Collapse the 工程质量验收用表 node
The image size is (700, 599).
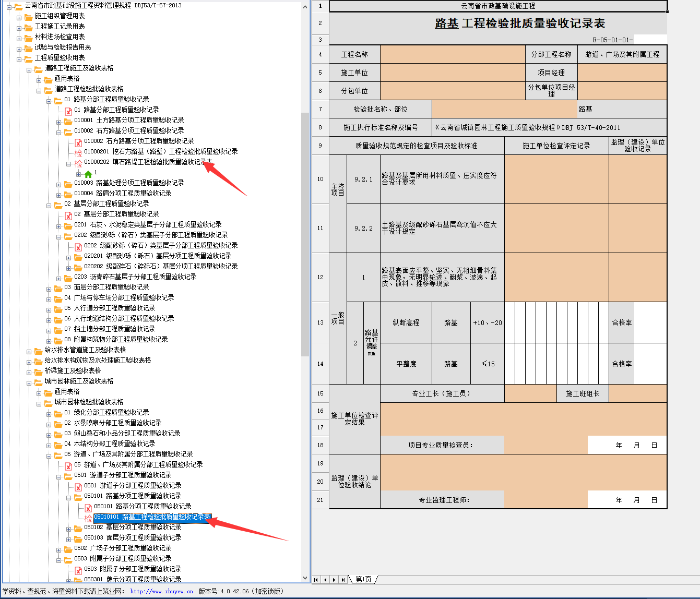tap(19, 59)
